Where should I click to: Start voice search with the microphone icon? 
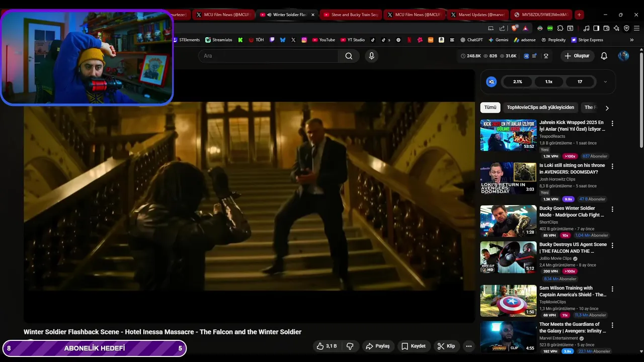tap(371, 56)
